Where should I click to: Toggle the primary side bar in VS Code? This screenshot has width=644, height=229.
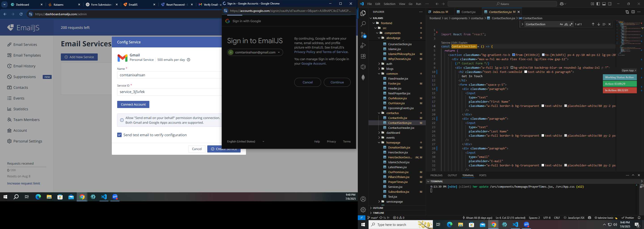[598, 4]
